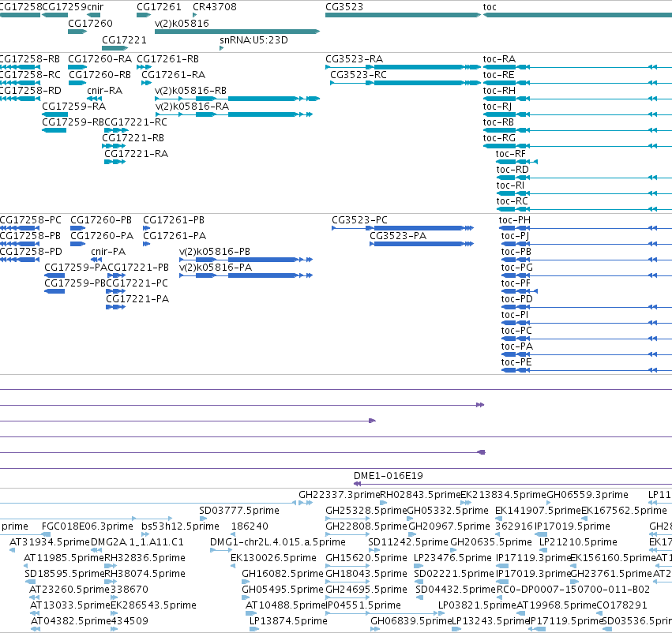Click EST EK130026.5prime

(x=233, y=566)
